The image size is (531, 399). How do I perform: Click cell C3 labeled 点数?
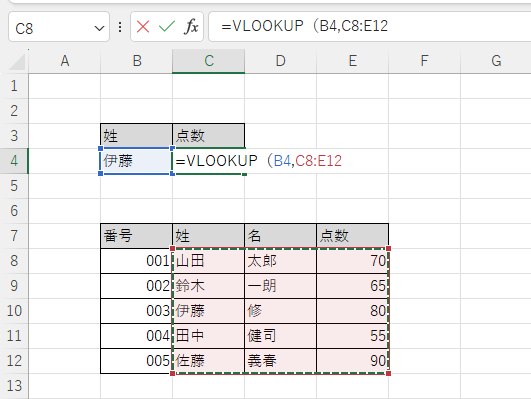coord(209,136)
